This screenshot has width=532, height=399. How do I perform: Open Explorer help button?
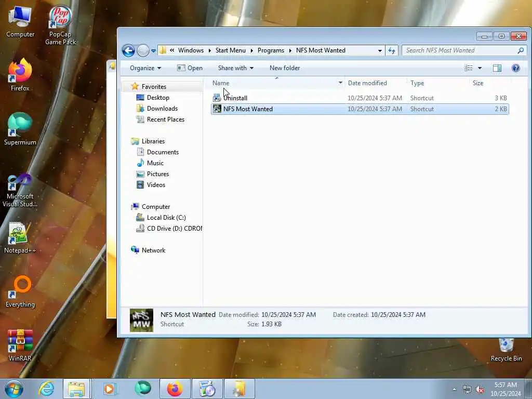516,68
